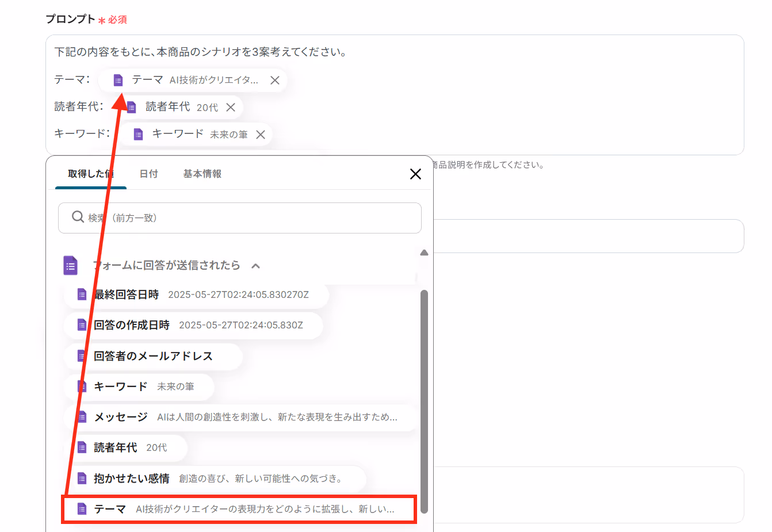Collapse フォームに回答が送信されたら section chevron
Image resolution: width=772 pixels, height=532 pixels.
[x=256, y=266]
